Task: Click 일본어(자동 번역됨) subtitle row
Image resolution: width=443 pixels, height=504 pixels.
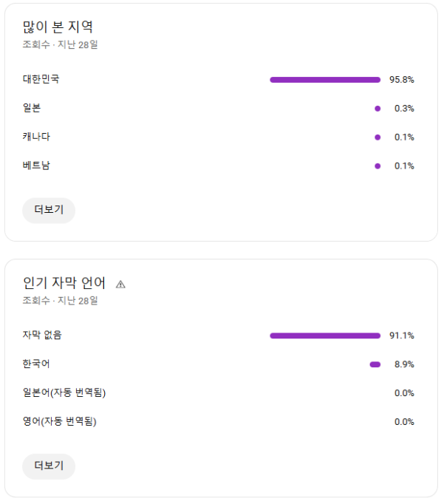Action: (64, 392)
